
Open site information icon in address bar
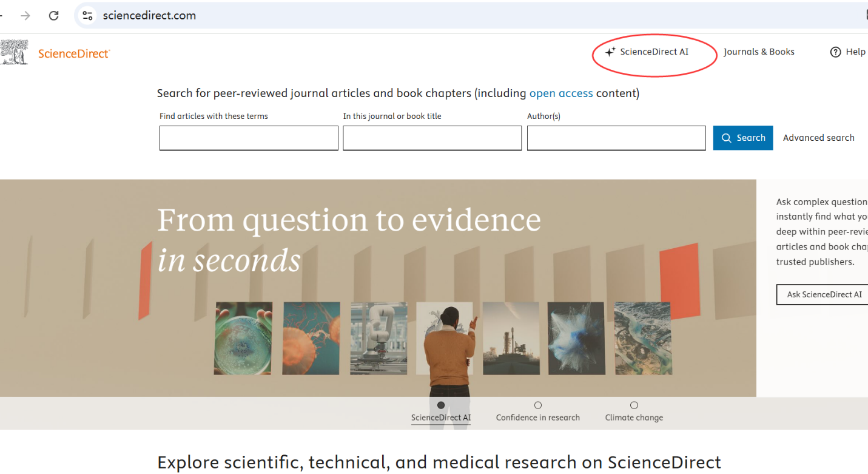[x=88, y=16]
